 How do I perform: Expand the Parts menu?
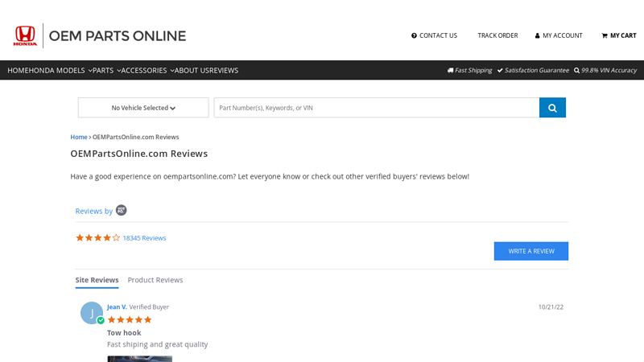click(x=107, y=71)
